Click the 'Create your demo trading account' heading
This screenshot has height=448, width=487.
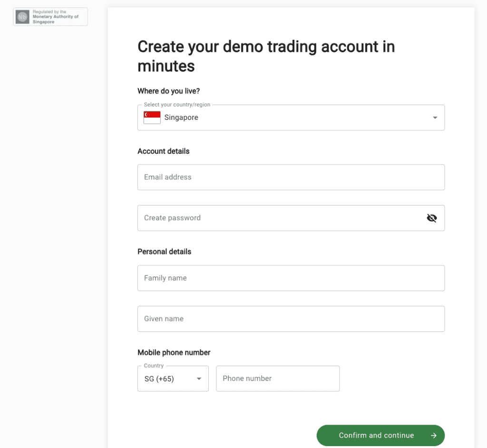pos(266,56)
